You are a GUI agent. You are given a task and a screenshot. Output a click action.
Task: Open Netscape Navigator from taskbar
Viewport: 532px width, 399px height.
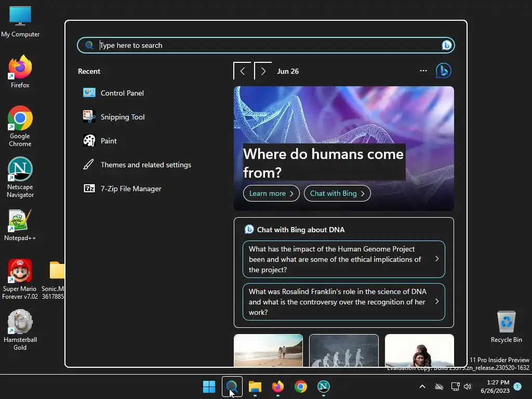click(323, 387)
